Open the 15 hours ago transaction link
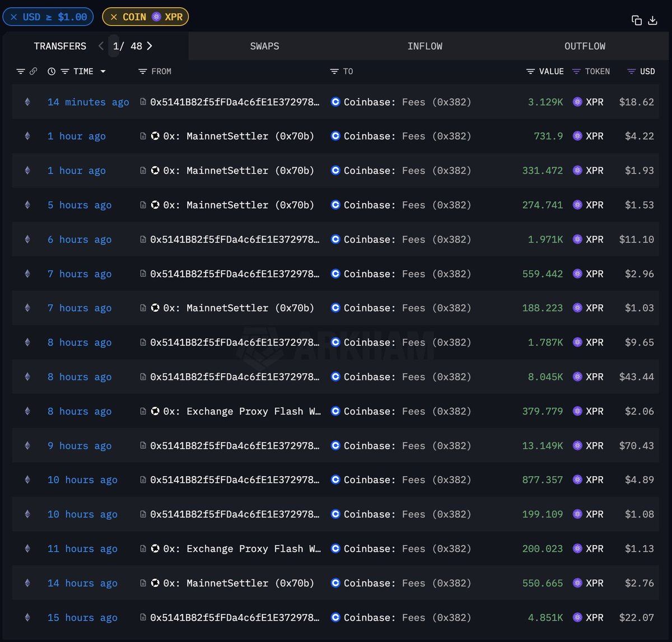 click(x=82, y=617)
